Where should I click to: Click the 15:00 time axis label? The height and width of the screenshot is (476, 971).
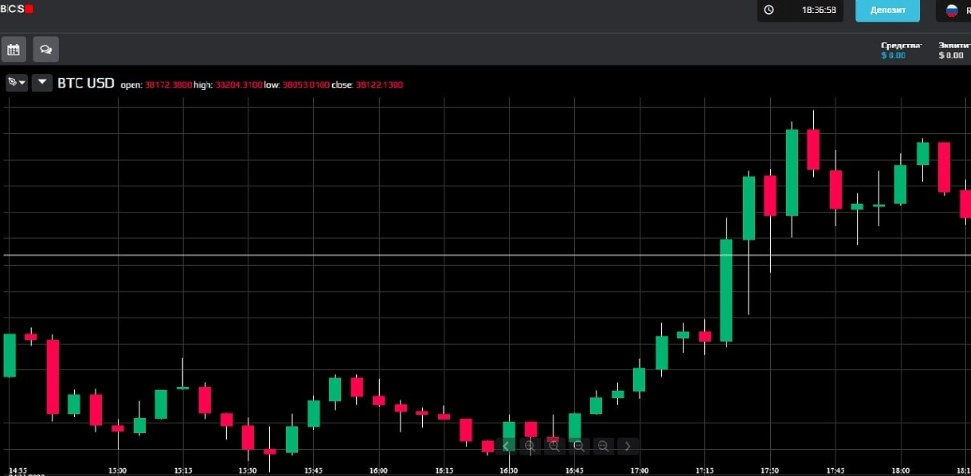[x=118, y=470]
